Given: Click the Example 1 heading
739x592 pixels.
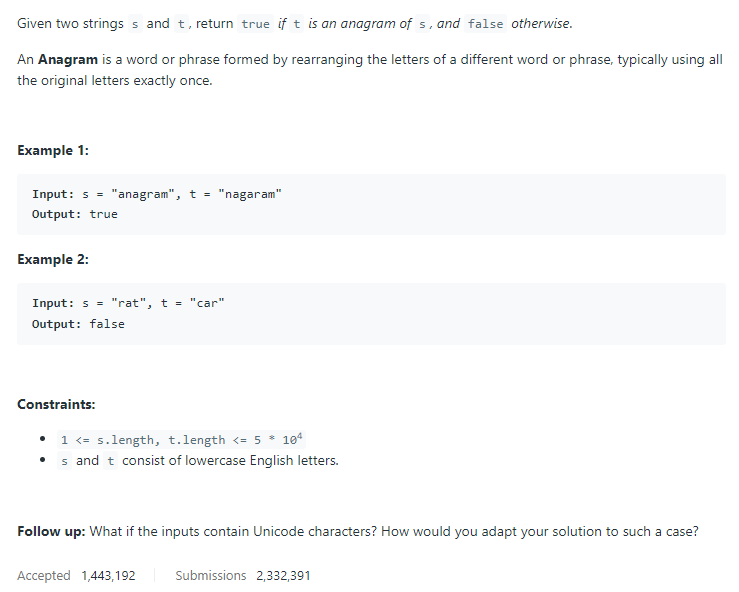Looking at the screenshot, I should pos(53,150).
